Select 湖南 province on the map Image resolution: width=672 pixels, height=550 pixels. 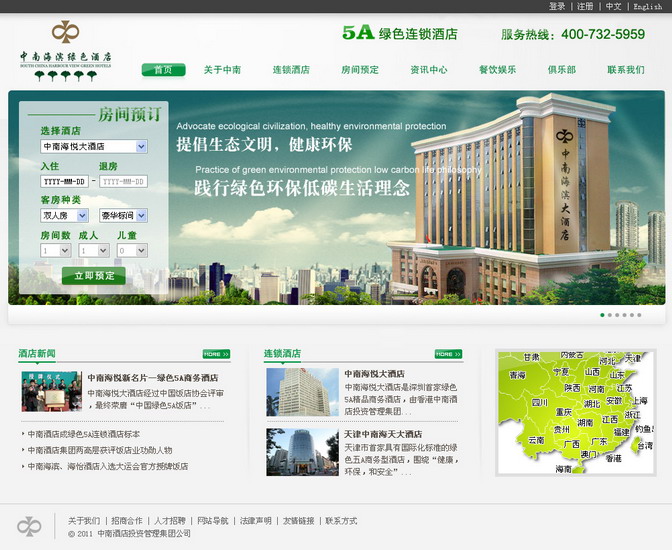(585, 423)
